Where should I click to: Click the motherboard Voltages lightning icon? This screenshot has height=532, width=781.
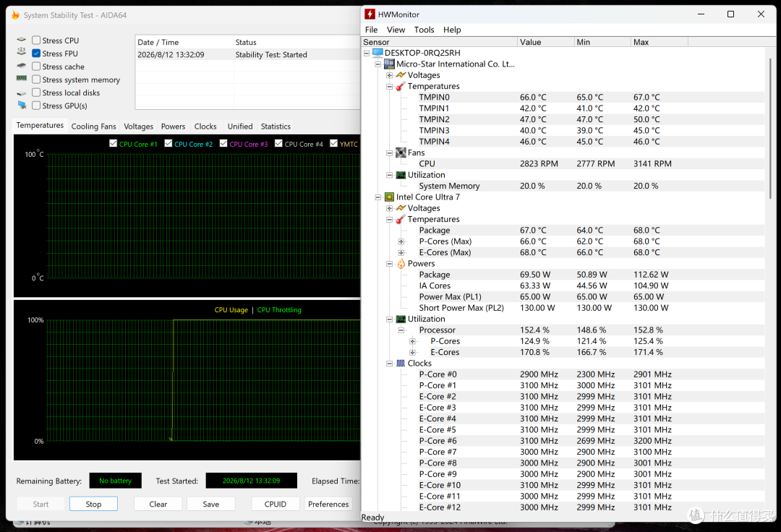(x=401, y=75)
